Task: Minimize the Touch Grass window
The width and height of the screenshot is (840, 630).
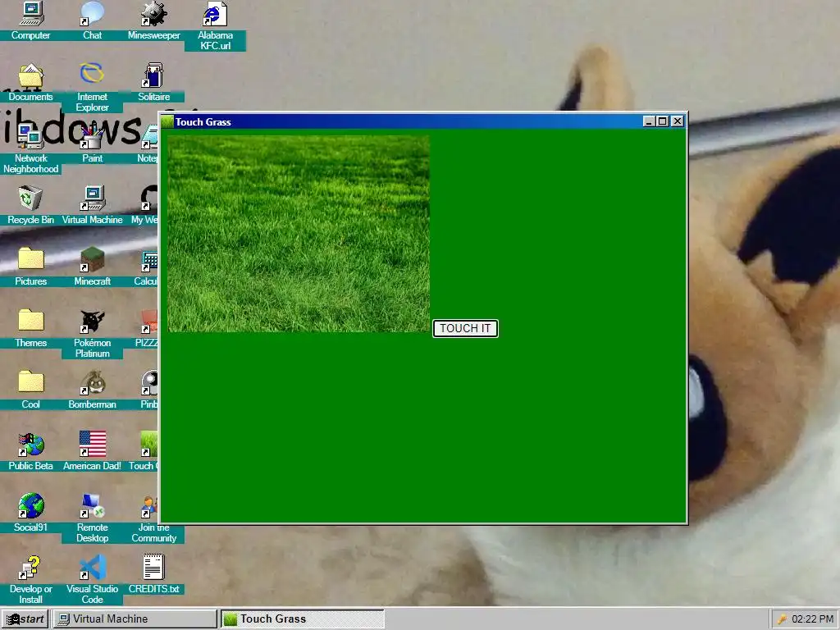Action: pyautogui.click(x=649, y=121)
